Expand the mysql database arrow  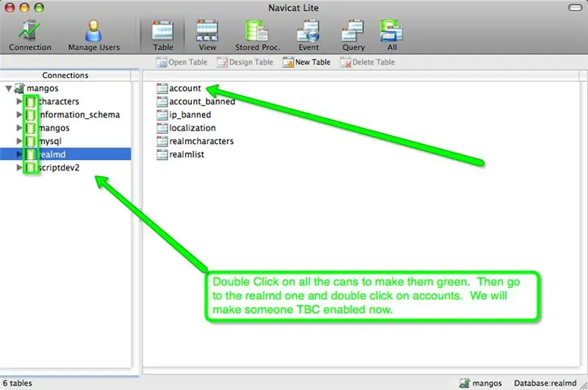coord(19,141)
